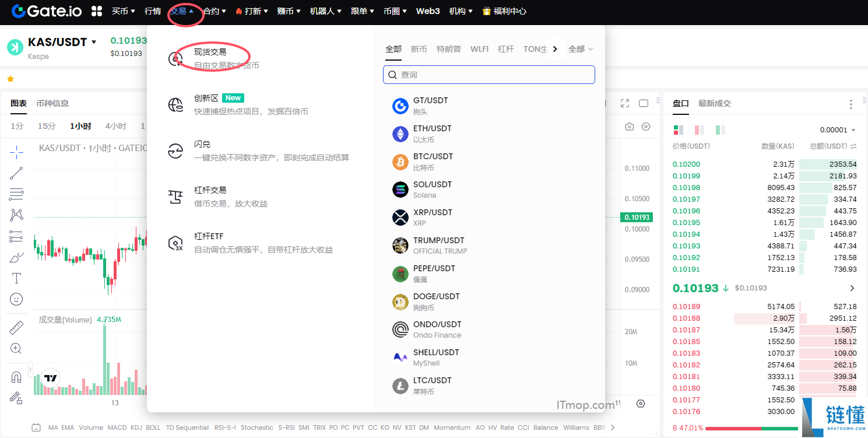The image size is (868, 438).
Task: Click the TradingView logo on chart
Action: tap(51, 378)
